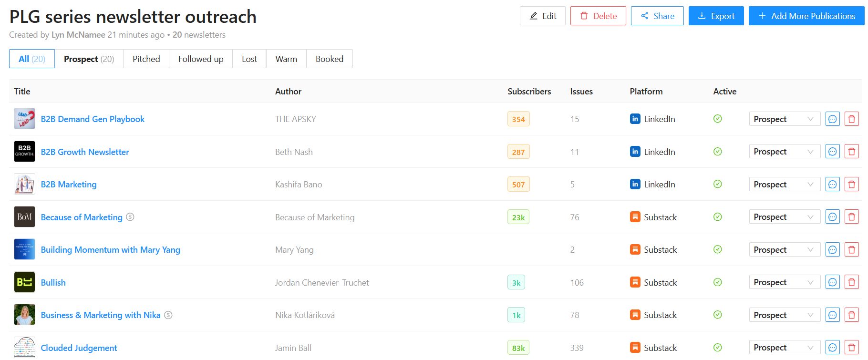Click trash icon for Business & Marketing with Nika
This screenshot has width=868, height=360.
(852, 315)
